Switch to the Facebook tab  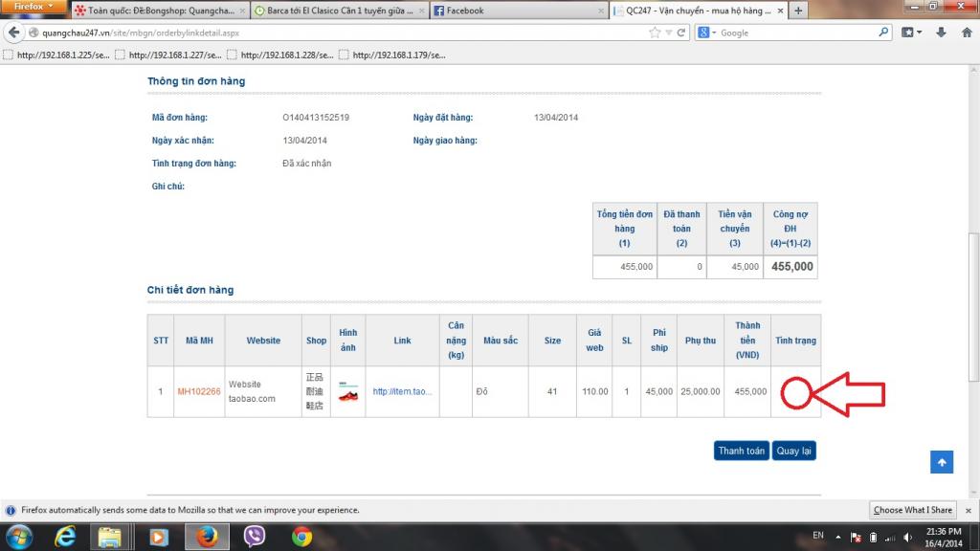(x=517, y=11)
